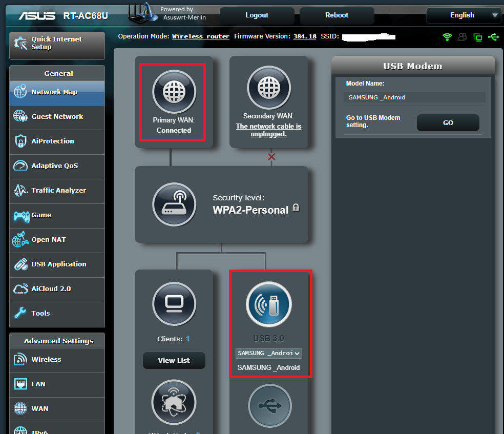The image size is (504, 434).
Task: Select the Secondary WAN globe icon
Action: pyautogui.click(x=269, y=88)
